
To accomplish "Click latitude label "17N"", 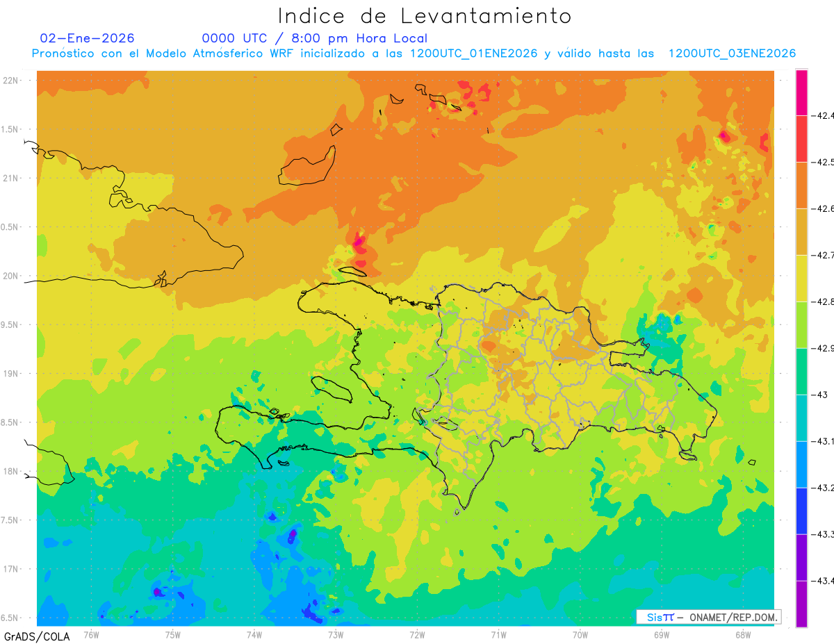I will 11,569.
